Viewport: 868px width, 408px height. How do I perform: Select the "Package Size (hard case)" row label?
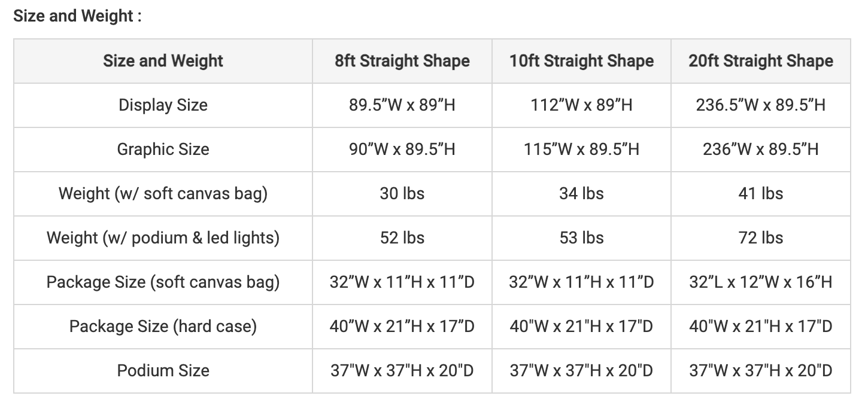tap(163, 326)
